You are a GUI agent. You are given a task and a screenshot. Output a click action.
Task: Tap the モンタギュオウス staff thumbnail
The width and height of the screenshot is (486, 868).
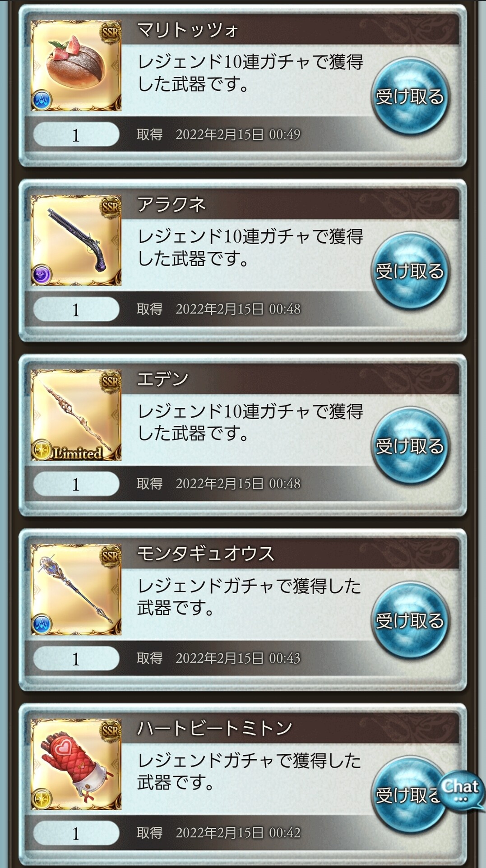coord(76,590)
